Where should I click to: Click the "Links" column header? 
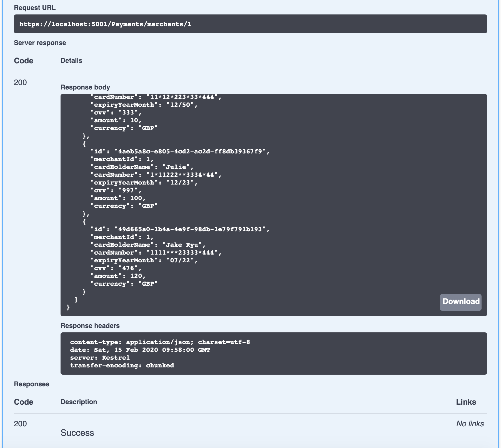pos(466,402)
